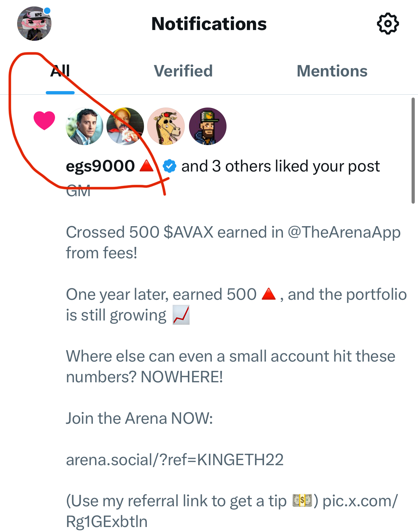Tap your profile avatar with NPC cap
418x532 pixels.
pyautogui.click(x=34, y=24)
